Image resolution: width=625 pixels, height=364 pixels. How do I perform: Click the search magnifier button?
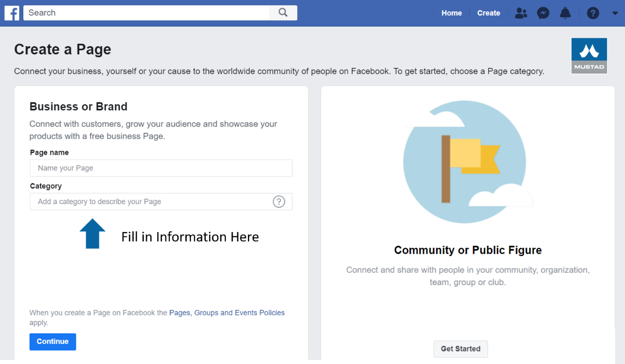tap(283, 13)
